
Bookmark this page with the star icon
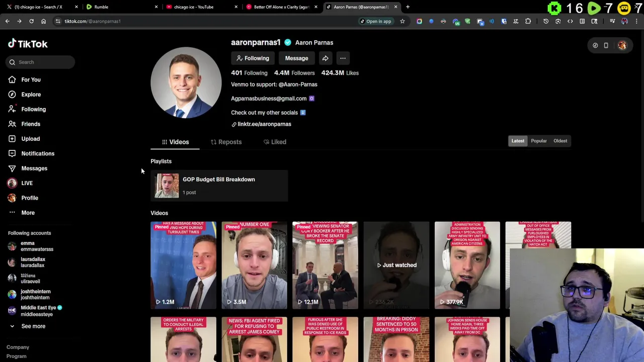[x=402, y=21]
